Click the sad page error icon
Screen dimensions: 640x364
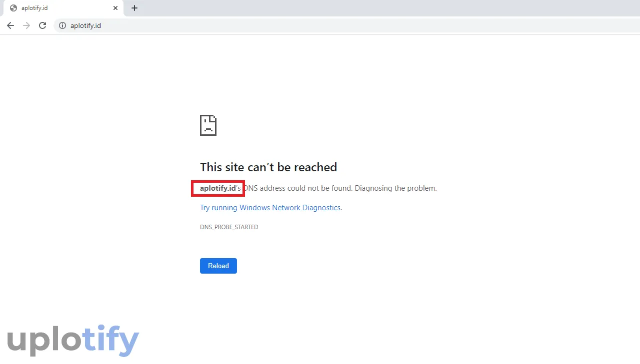click(208, 125)
